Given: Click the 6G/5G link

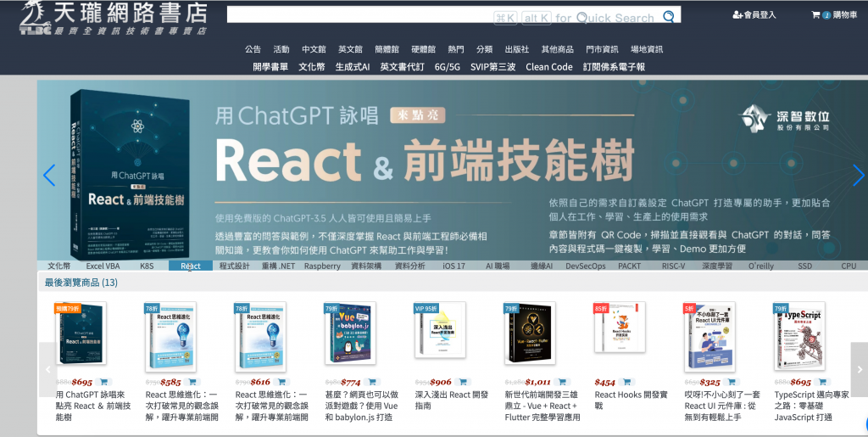Looking at the screenshot, I should point(448,66).
